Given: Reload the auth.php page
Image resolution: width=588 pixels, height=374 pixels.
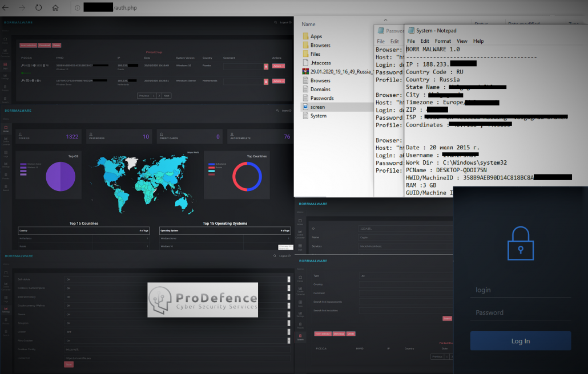Looking at the screenshot, I should tap(39, 7).
